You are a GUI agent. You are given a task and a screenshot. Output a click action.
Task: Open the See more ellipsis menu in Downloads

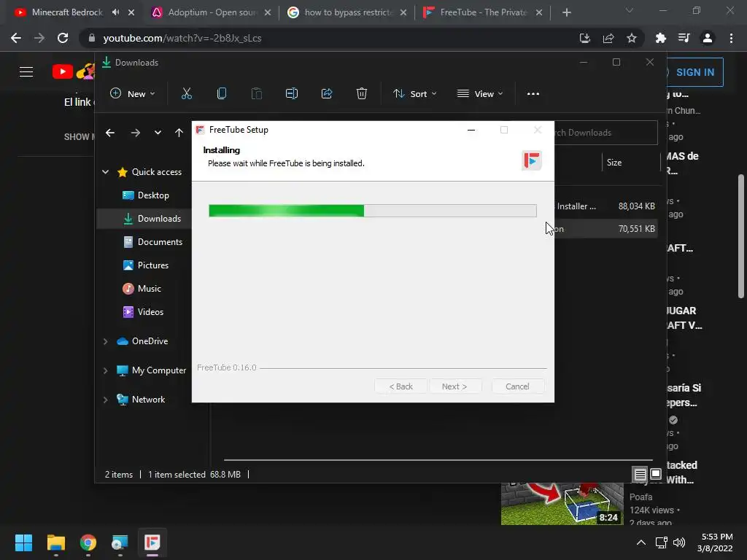(533, 94)
